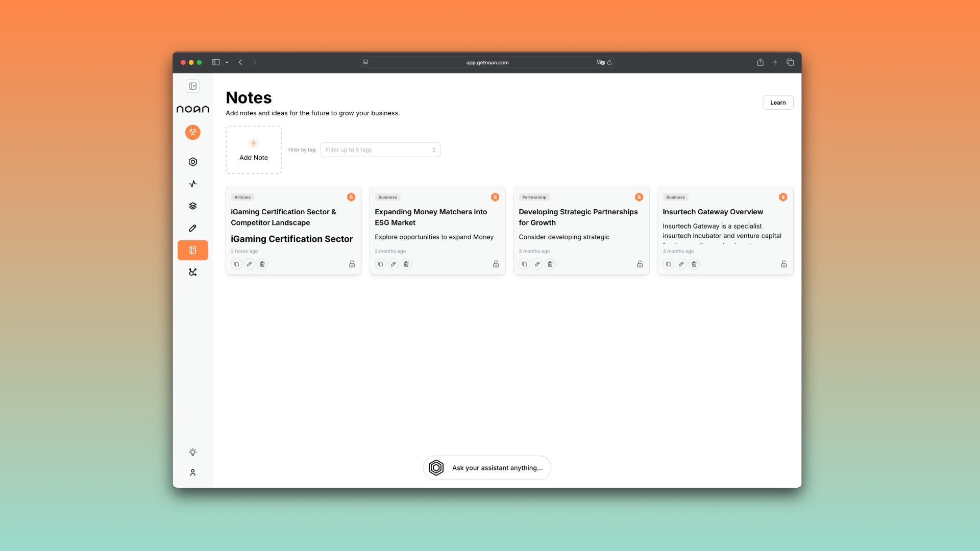The width and height of the screenshot is (980, 551).
Task: Click the Add Note card
Action: point(254,150)
